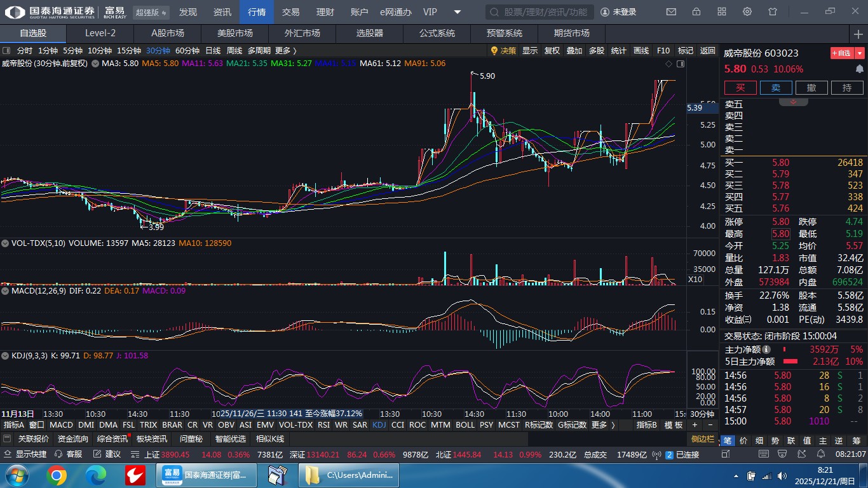Expand the 超强版 edition dropdown

[x=151, y=12]
